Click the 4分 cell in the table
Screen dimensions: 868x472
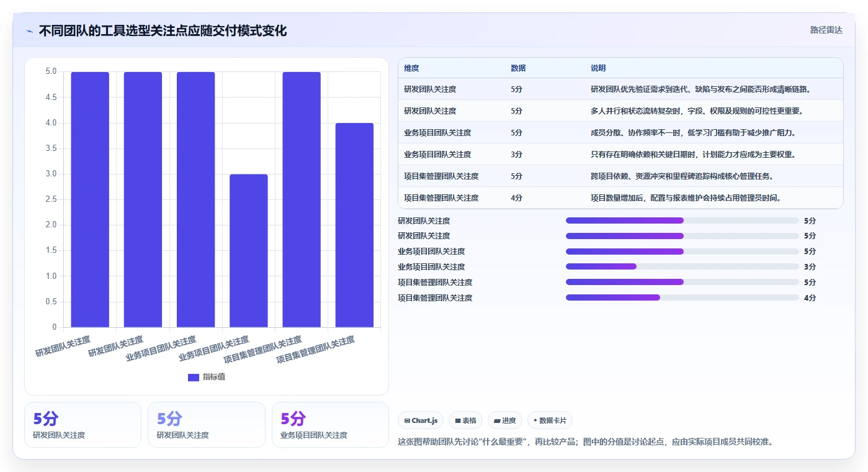pyautogui.click(x=516, y=198)
